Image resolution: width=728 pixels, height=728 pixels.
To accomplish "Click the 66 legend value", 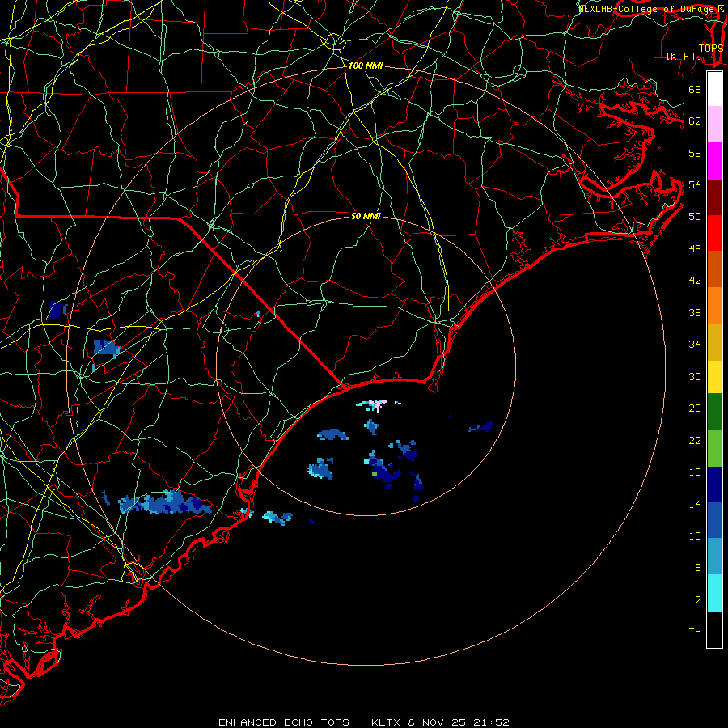I will tap(695, 89).
